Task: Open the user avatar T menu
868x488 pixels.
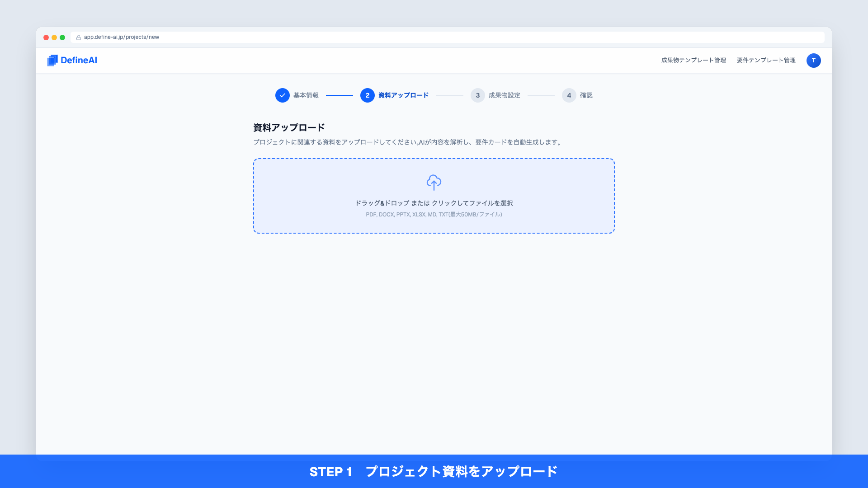Action: coord(813,60)
